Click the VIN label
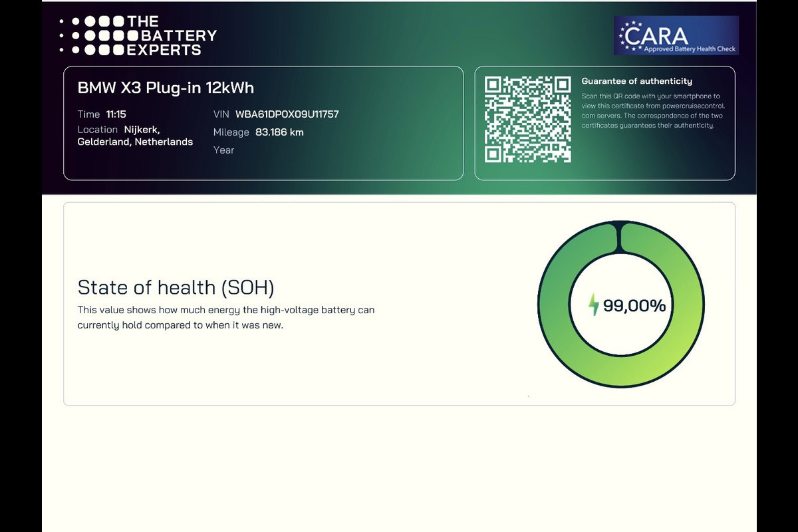798x532 pixels. [221, 114]
